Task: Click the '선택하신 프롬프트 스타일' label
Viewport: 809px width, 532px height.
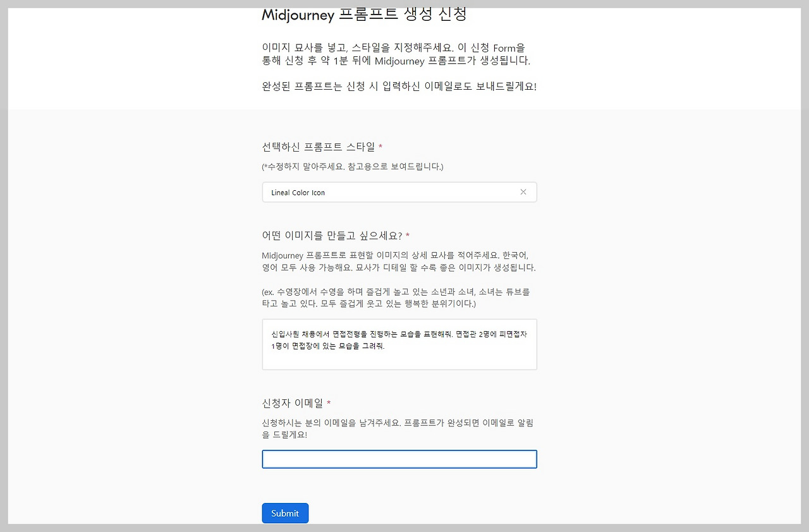Action: [x=319, y=147]
